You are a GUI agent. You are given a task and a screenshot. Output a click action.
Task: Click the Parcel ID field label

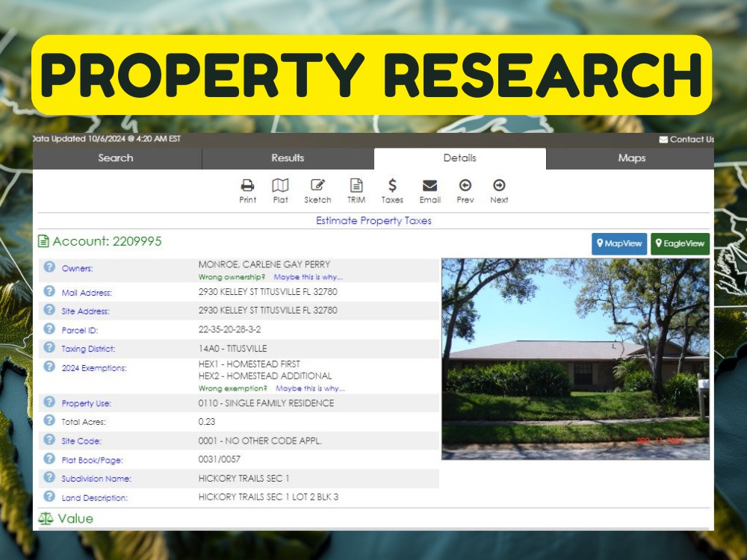(x=80, y=331)
